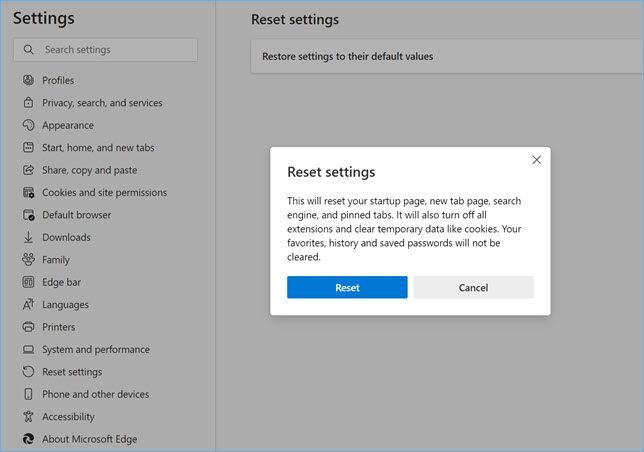Click the Microsoft Edge logo icon
The width and height of the screenshot is (644, 452).
28,439
